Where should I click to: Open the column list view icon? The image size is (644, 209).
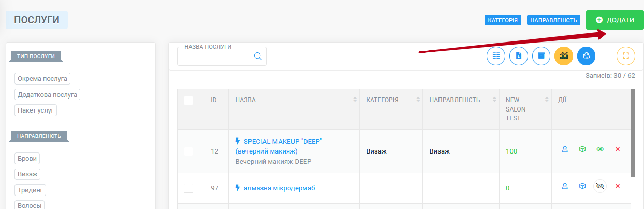[496, 56]
